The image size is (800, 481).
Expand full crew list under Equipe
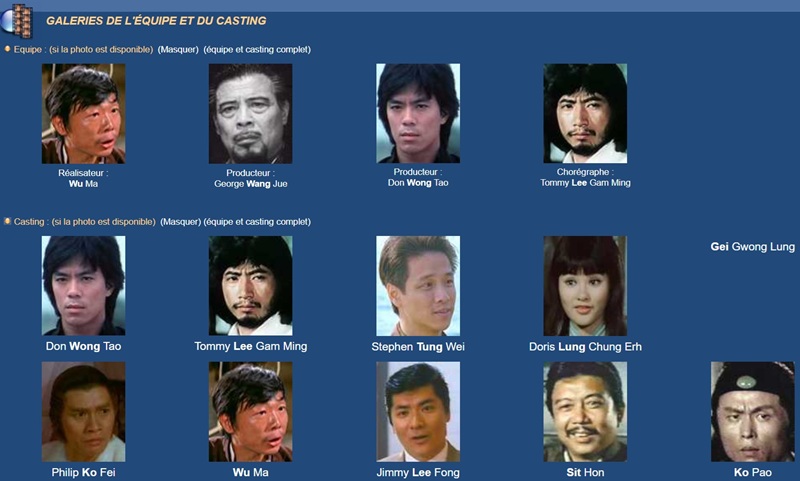[x=257, y=49]
